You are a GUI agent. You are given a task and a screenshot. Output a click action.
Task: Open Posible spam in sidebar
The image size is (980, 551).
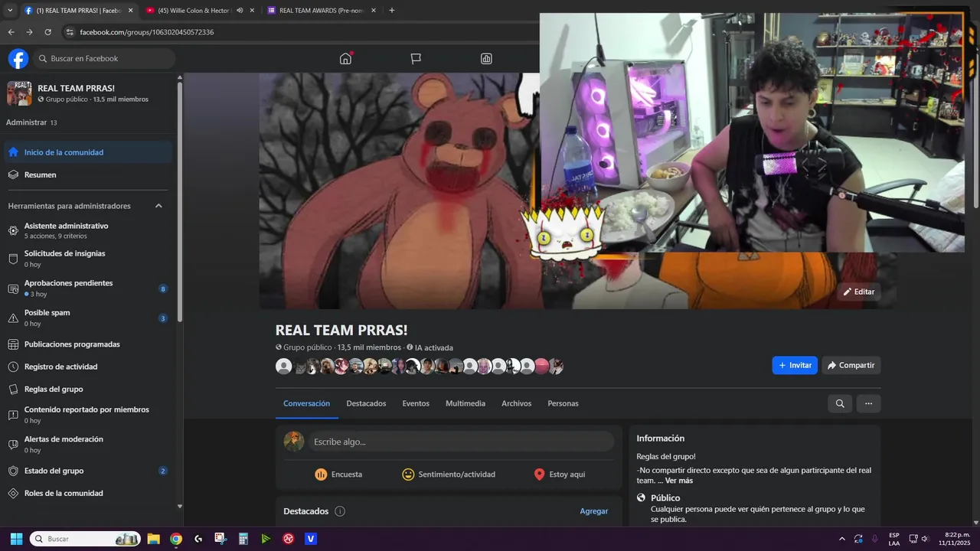click(x=88, y=318)
